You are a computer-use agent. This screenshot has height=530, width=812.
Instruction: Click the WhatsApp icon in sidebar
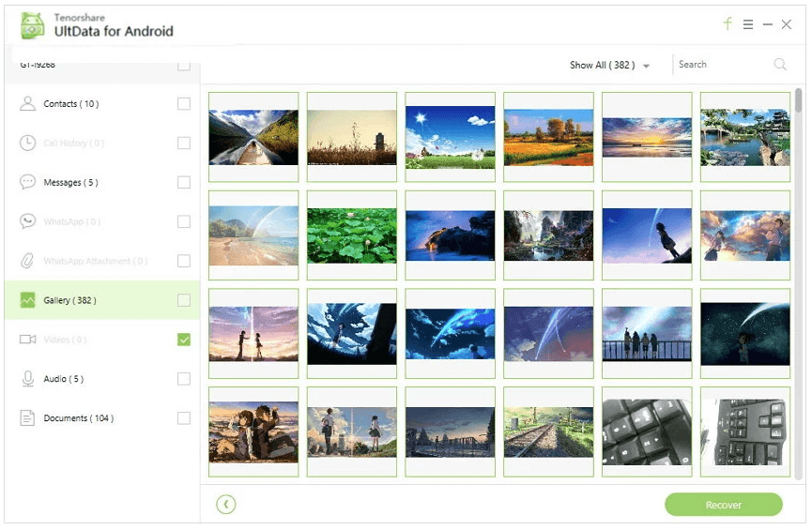click(27, 221)
